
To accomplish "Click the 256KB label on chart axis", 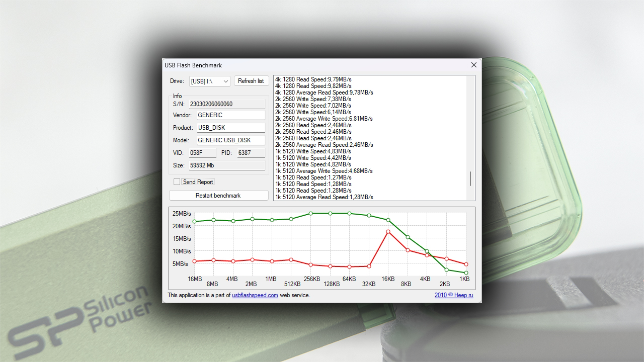I will [x=312, y=279].
